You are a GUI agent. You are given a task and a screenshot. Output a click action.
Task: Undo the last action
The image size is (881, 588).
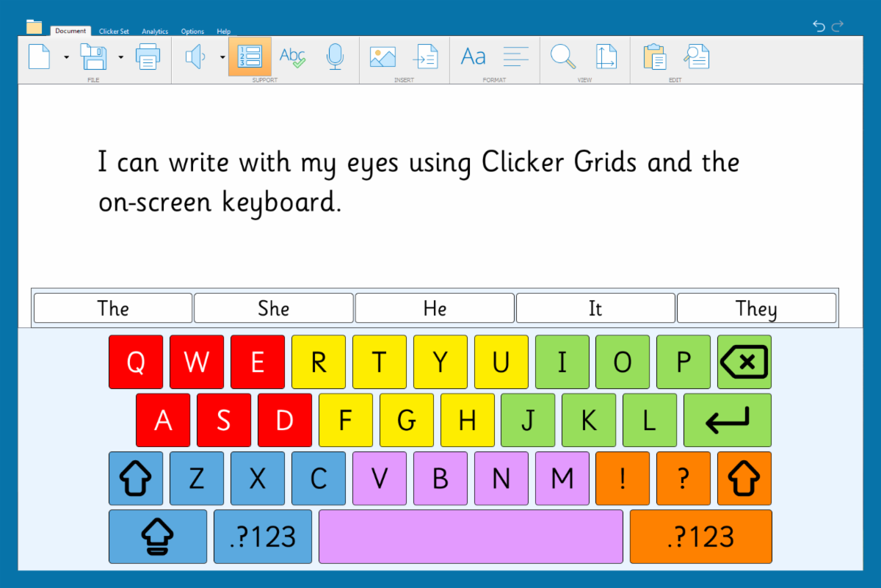818,25
